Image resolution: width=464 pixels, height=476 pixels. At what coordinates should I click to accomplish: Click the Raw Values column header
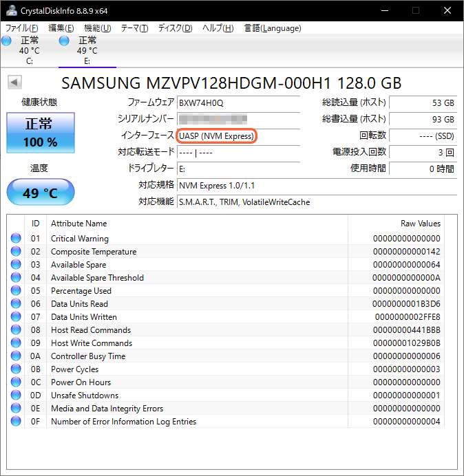point(397,224)
